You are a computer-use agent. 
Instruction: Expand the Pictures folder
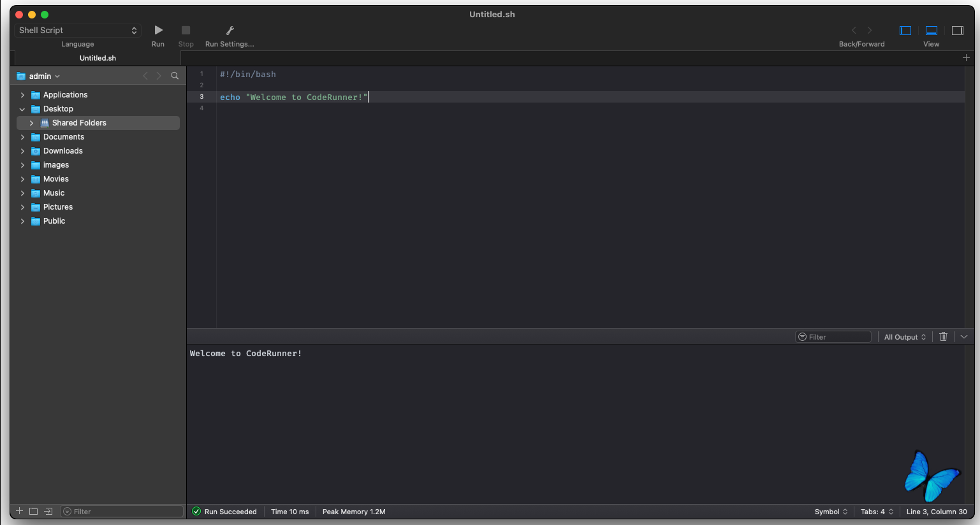[22, 207]
